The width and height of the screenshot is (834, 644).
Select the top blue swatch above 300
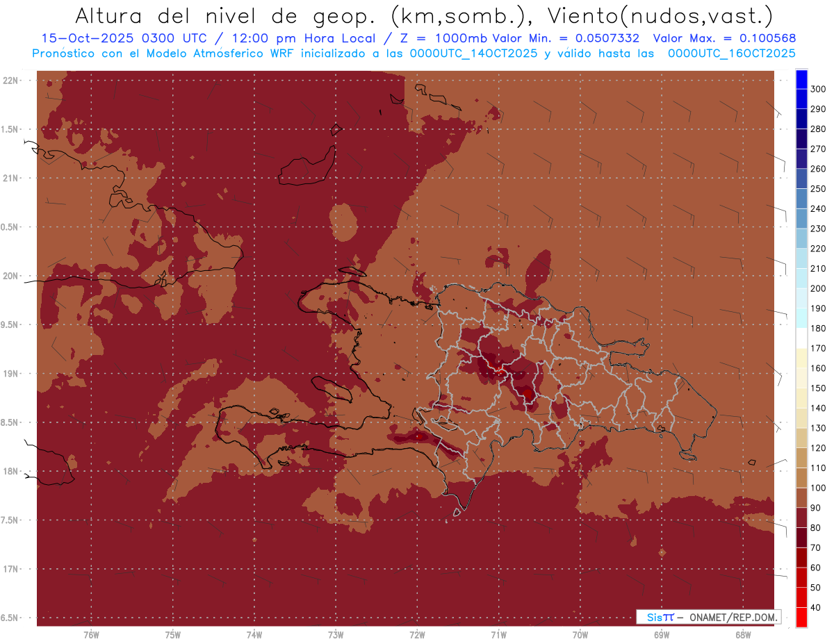(801, 79)
